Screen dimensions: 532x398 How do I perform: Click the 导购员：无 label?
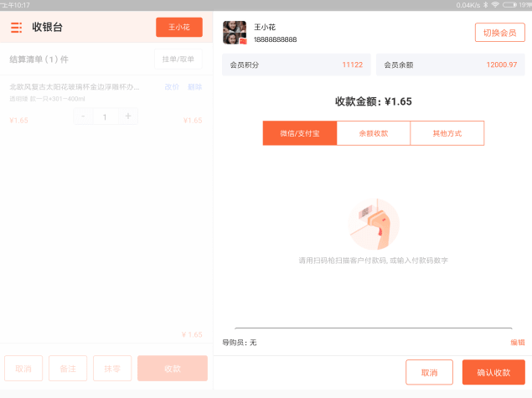[240, 343]
